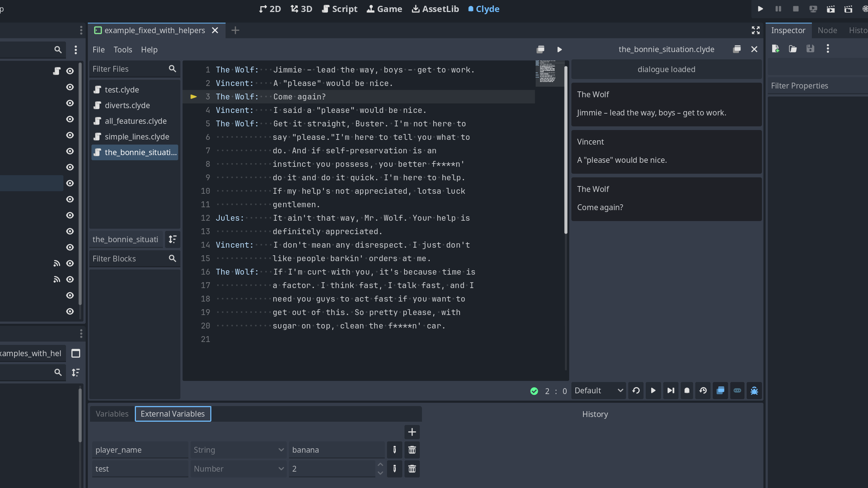Image resolution: width=868 pixels, height=488 pixels.
Task: Open the Tools menu
Action: [x=123, y=50]
